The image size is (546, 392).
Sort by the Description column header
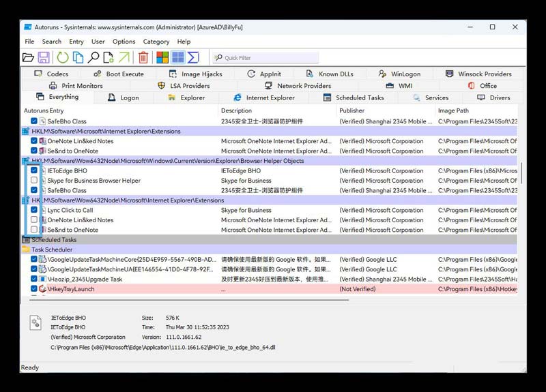278,110
